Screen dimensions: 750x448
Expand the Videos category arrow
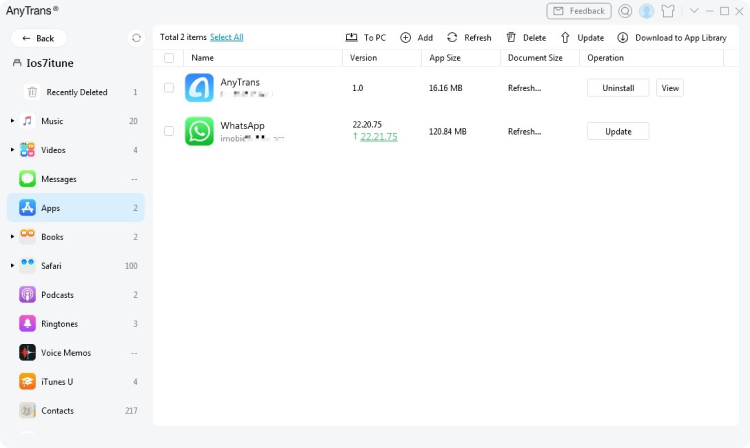[x=12, y=150]
